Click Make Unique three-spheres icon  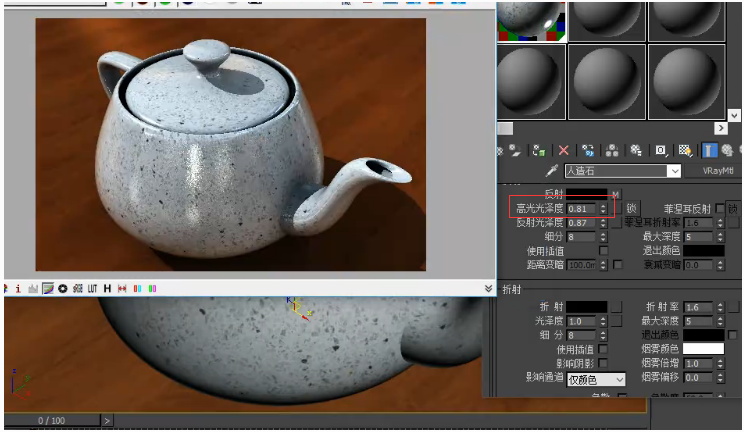(x=612, y=150)
